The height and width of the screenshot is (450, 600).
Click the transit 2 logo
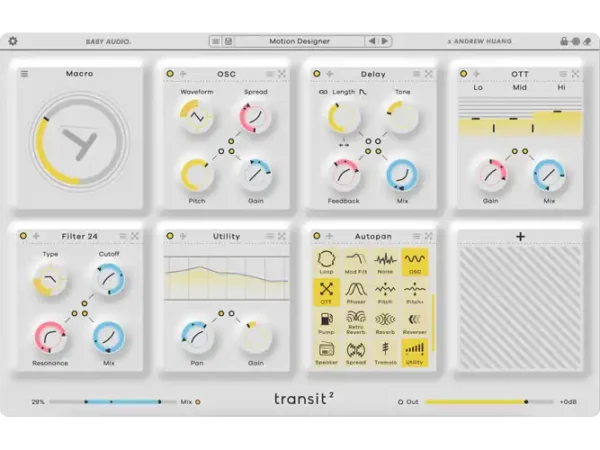click(x=304, y=399)
